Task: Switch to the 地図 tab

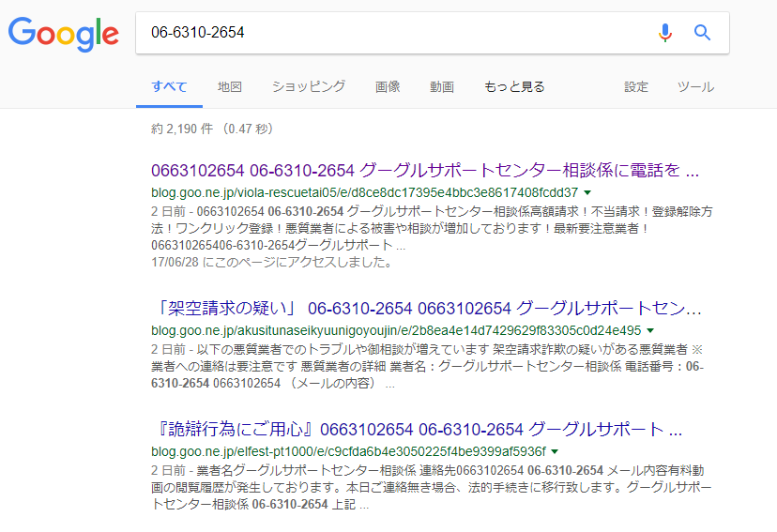Action: point(229,86)
